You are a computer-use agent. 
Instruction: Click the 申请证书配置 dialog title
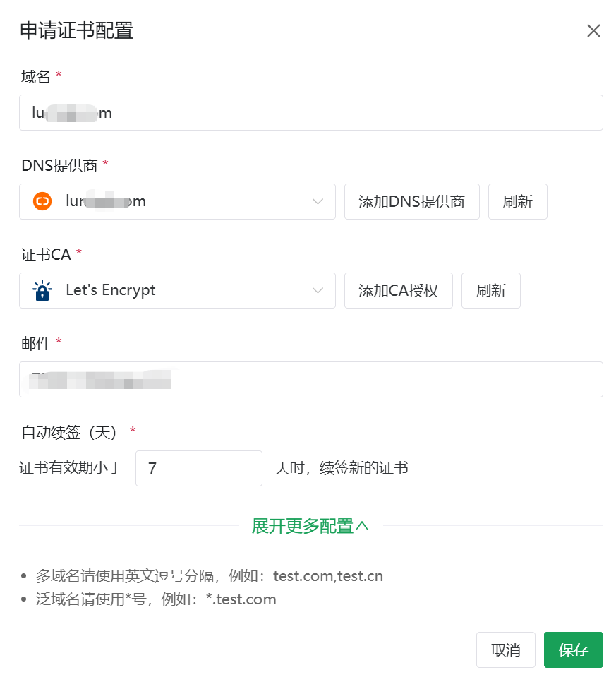pos(76,31)
